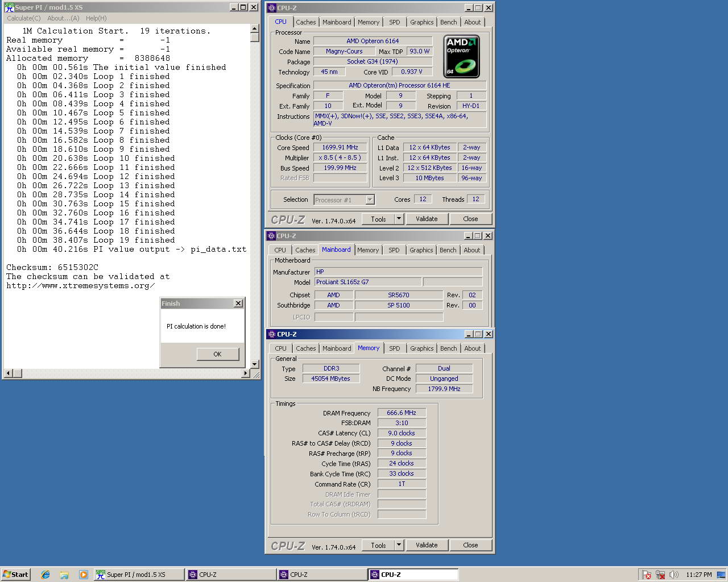Click Super PI vertical scrollbar up arrow
Viewport: 728px width, 582px height.
(x=255, y=29)
